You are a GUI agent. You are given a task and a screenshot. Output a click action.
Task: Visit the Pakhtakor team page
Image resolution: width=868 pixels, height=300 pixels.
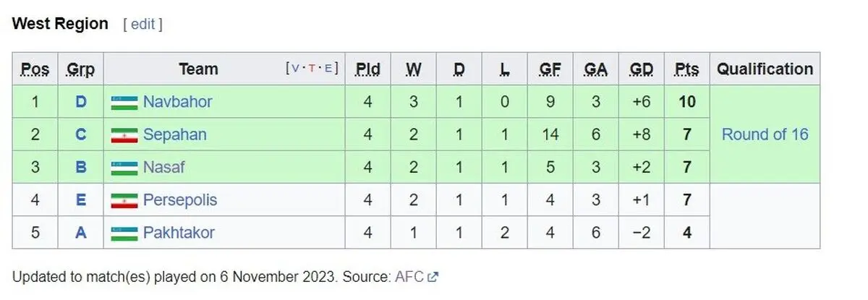[x=179, y=233]
